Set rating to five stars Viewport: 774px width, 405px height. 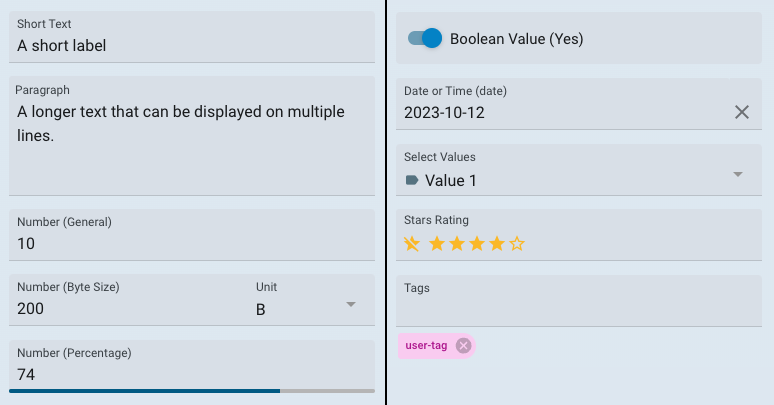point(517,243)
